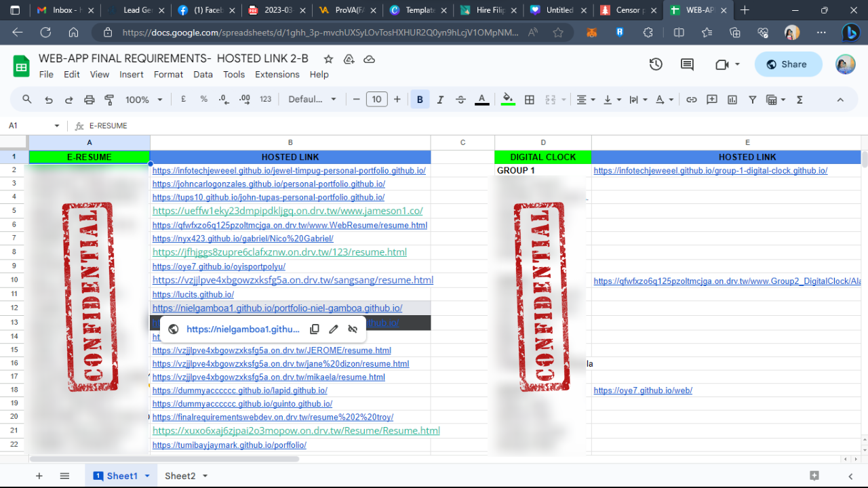Remove link in the hover card
This screenshot has width=868, height=488.
point(352,329)
